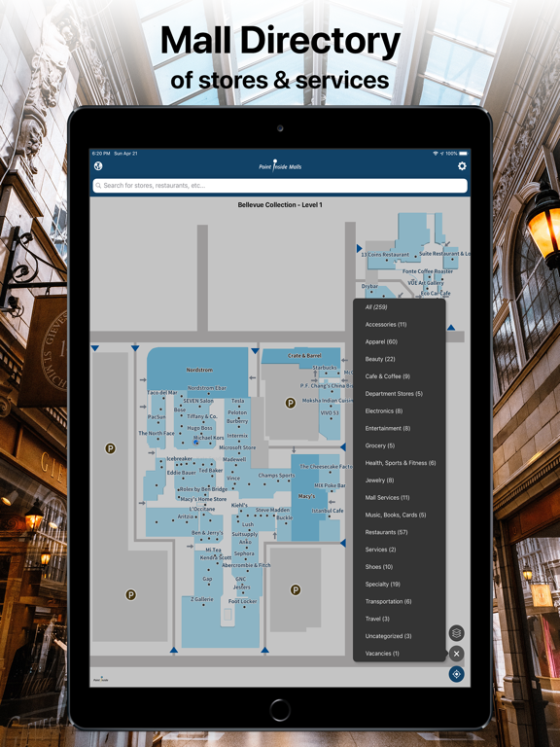Choose Electronics (8) in list
560x747 pixels.
coord(384,411)
